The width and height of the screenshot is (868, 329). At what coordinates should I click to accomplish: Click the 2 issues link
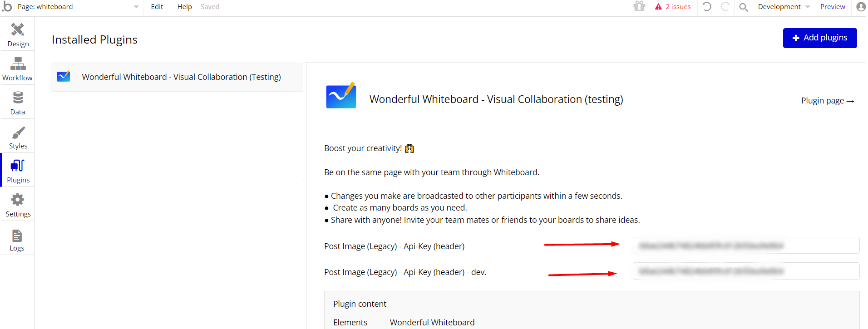(x=678, y=7)
